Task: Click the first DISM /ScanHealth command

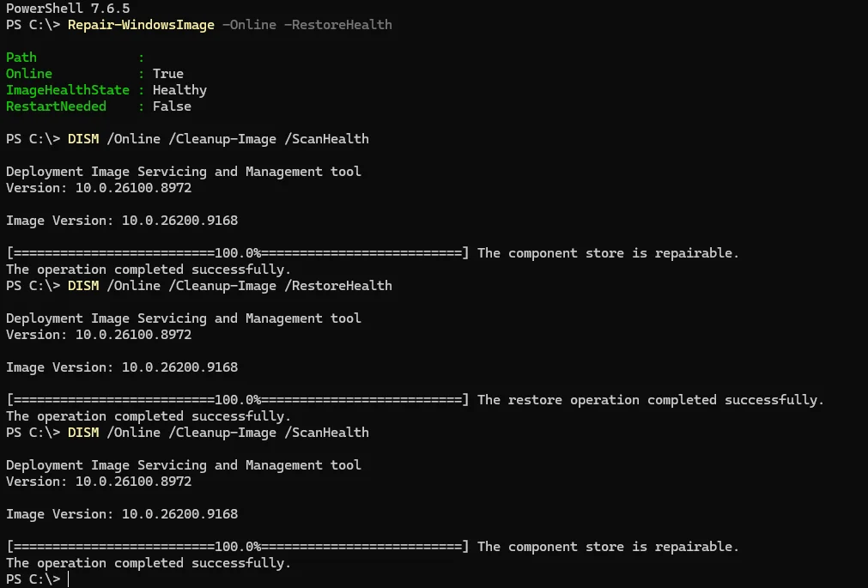Action: (218, 139)
